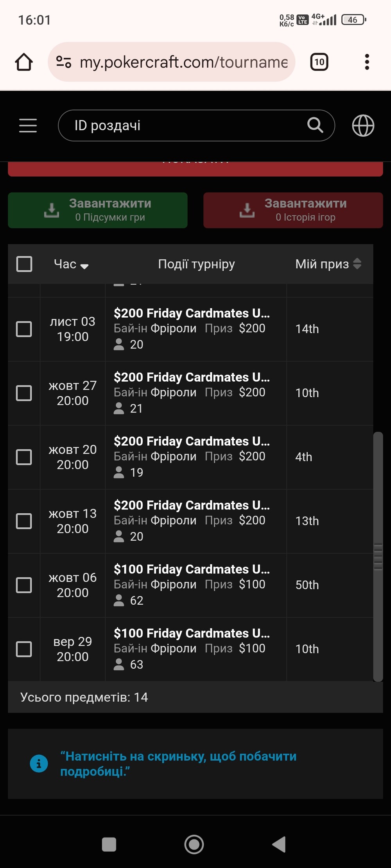Viewport: 391px width, 868px height.
Task: Download game summaries with the green button
Action: 98,210
